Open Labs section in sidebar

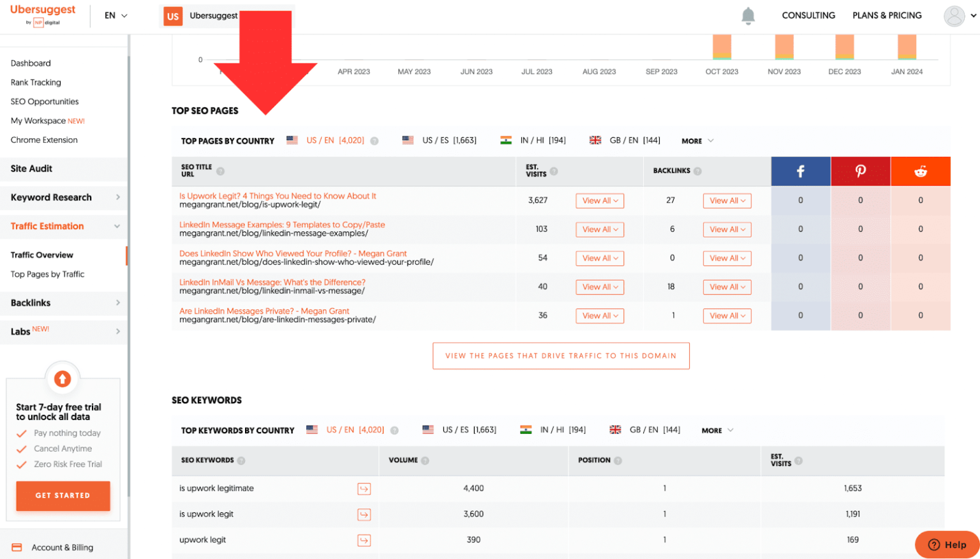(64, 331)
